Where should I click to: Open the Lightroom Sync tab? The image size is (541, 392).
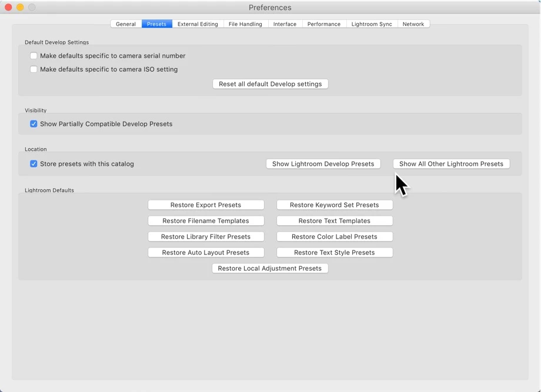point(372,24)
